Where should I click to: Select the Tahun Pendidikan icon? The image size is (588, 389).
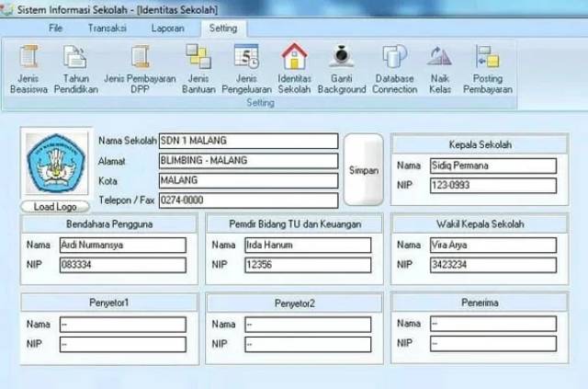(75, 58)
